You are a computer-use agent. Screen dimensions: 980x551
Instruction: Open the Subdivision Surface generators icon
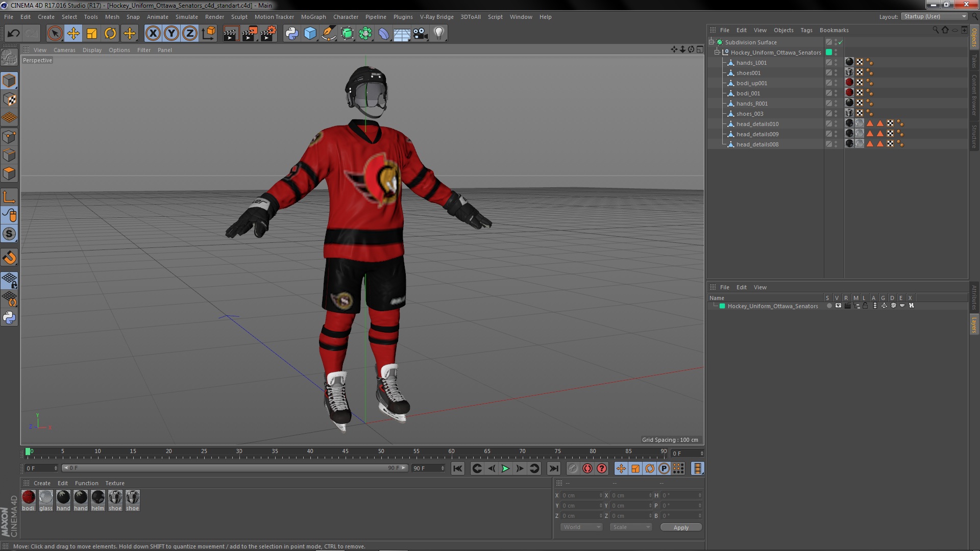point(347,34)
